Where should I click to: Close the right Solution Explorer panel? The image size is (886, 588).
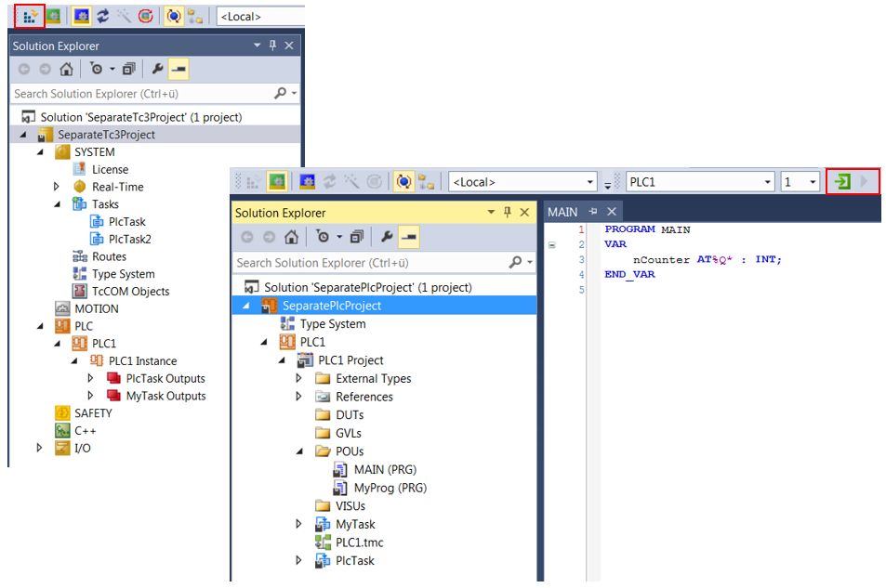click(524, 213)
